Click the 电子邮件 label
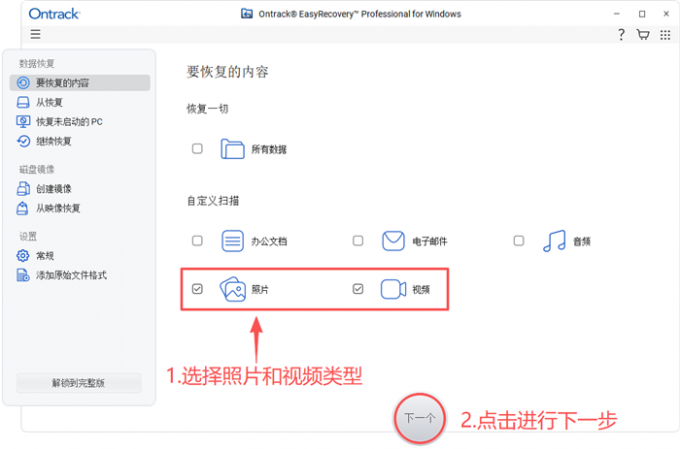This screenshot has width=680, height=449. 430,242
